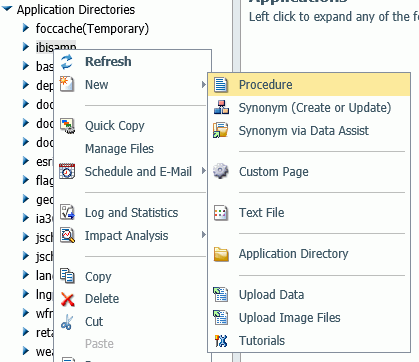419x362 pixels.
Task: Click the Synonym via Data Assist icon
Action: click(220, 130)
